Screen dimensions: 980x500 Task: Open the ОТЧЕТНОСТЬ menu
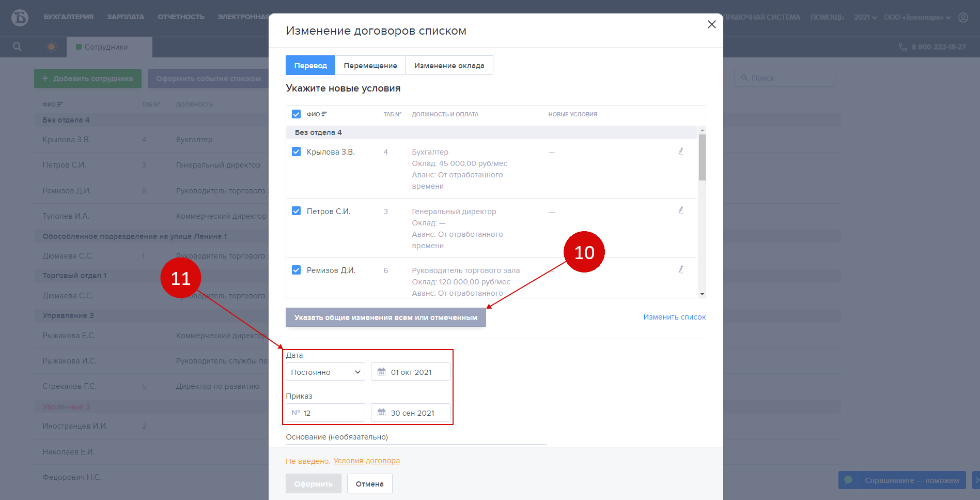[181, 17]
